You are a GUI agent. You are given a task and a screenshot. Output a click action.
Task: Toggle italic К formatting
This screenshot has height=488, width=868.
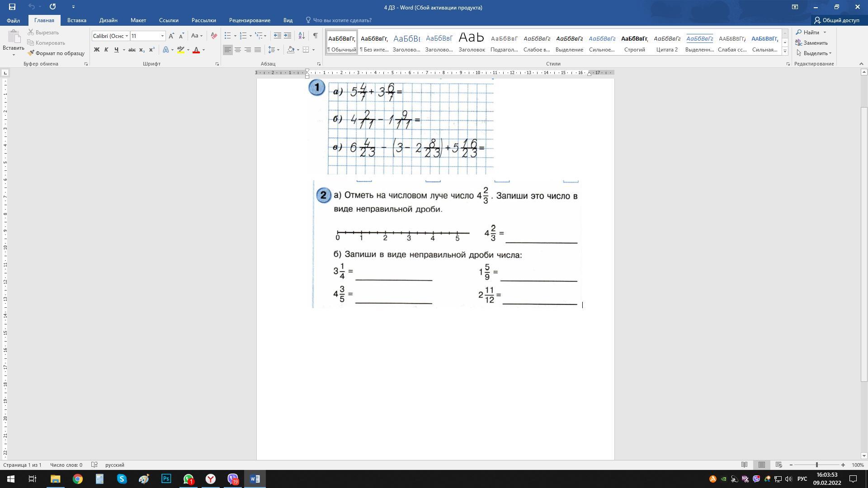click(106, 50)
